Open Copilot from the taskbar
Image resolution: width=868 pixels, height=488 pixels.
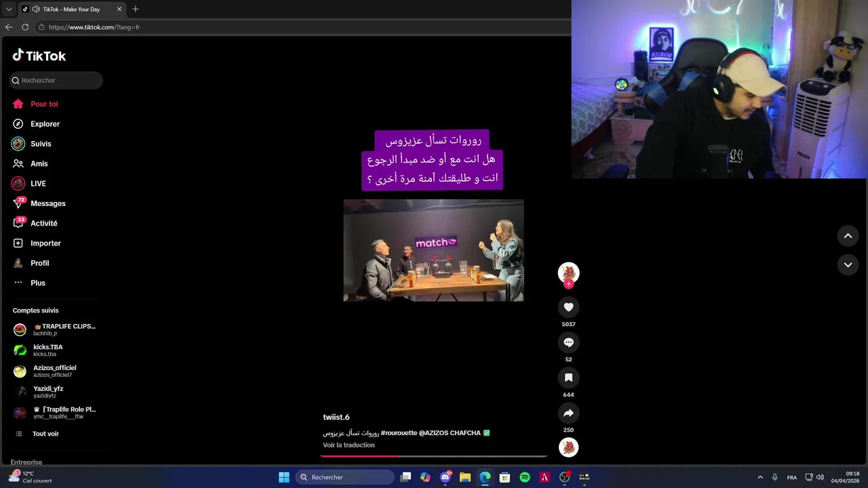[x=425, y=477]
